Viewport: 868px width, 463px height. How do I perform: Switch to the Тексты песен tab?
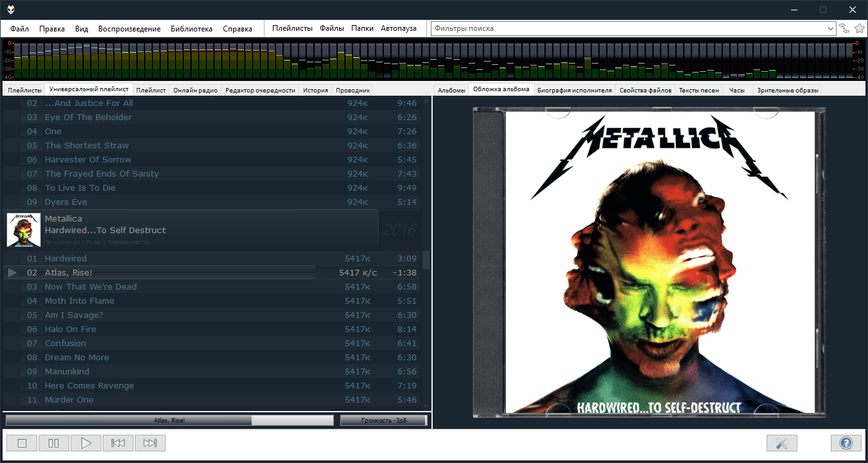coord(699,91)
